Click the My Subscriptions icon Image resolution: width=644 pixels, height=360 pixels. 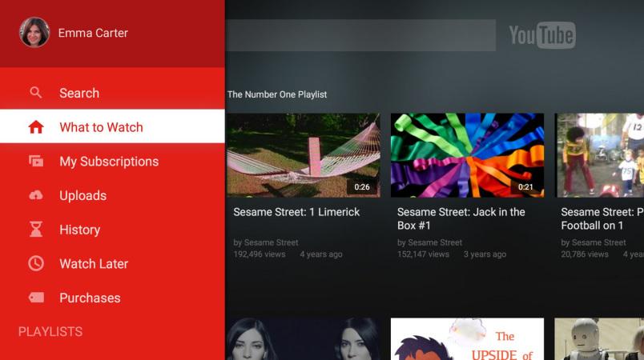click(x=36, y=161)
